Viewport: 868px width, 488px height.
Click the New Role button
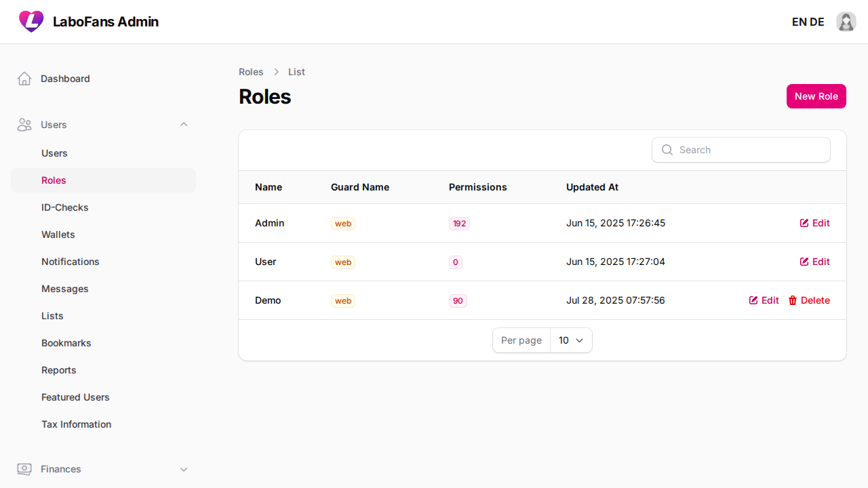[816, 96]
